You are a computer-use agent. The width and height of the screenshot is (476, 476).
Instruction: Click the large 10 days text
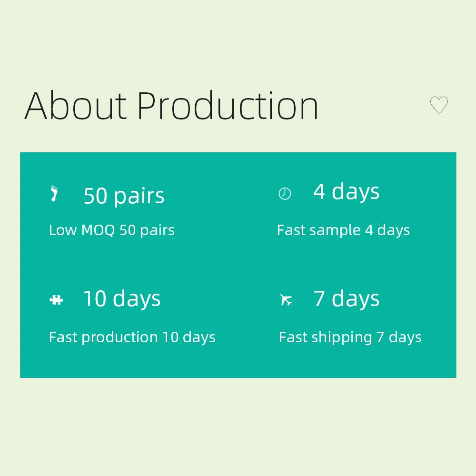[x=122, y=298]
